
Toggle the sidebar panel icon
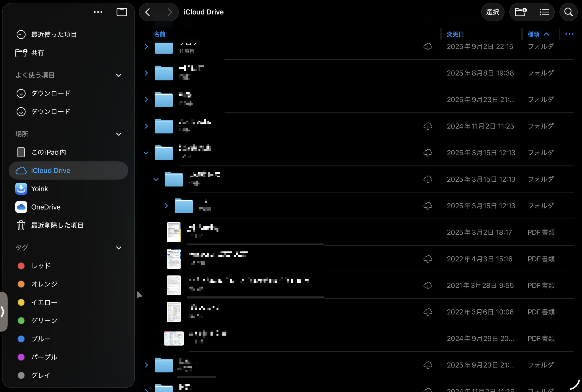122,12
